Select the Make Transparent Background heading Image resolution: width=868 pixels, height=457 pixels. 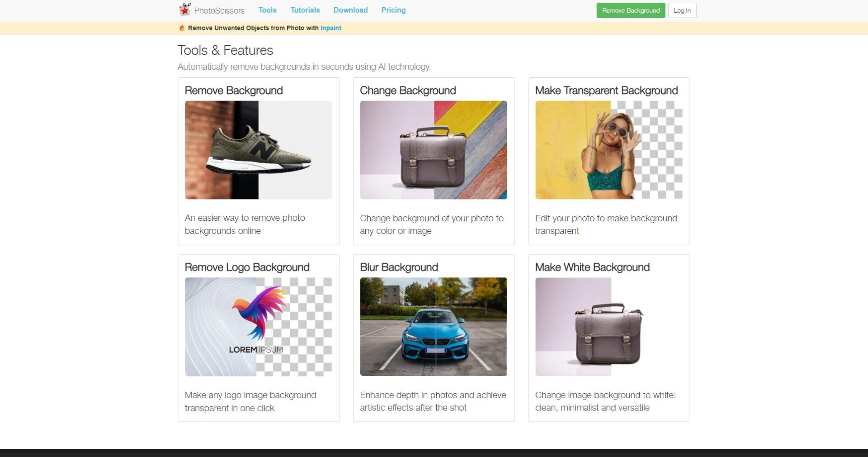tap(606, 90)
